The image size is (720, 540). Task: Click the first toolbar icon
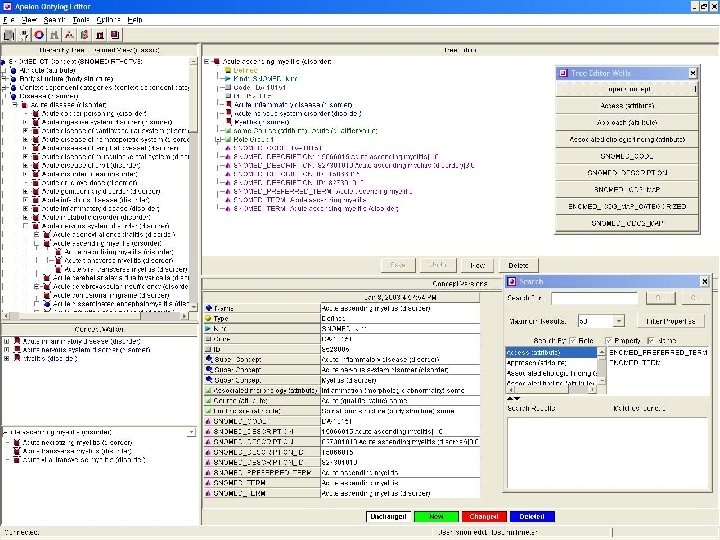coord(9,35)
